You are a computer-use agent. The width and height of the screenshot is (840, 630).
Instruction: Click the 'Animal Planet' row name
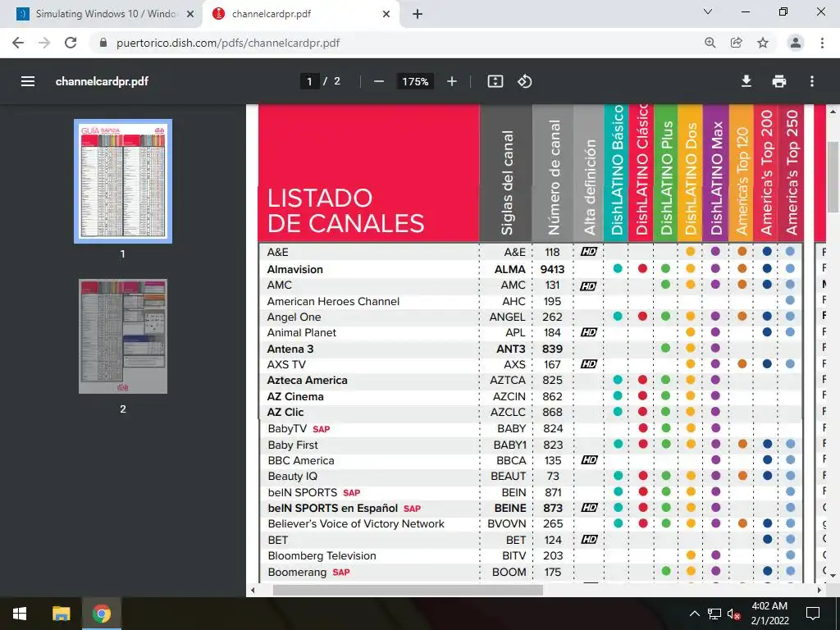(x=302, y=333)
